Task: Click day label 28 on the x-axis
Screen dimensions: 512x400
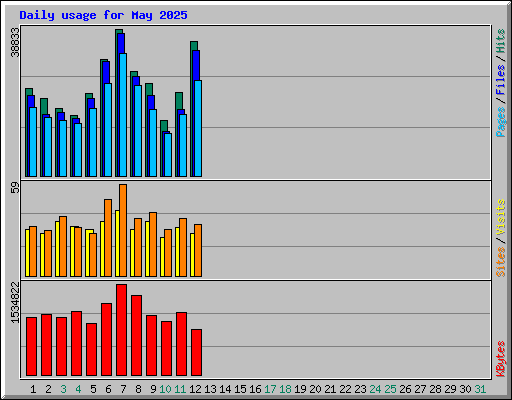Action: [435, 389]
